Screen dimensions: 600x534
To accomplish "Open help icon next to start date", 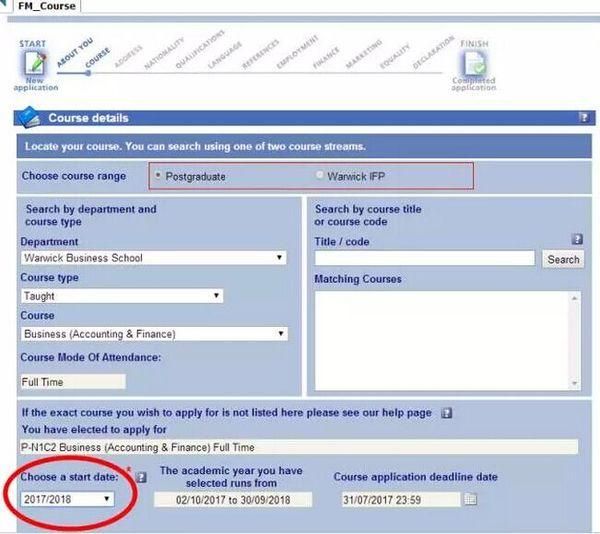I will pyautogui.click(x=141, y=477).
